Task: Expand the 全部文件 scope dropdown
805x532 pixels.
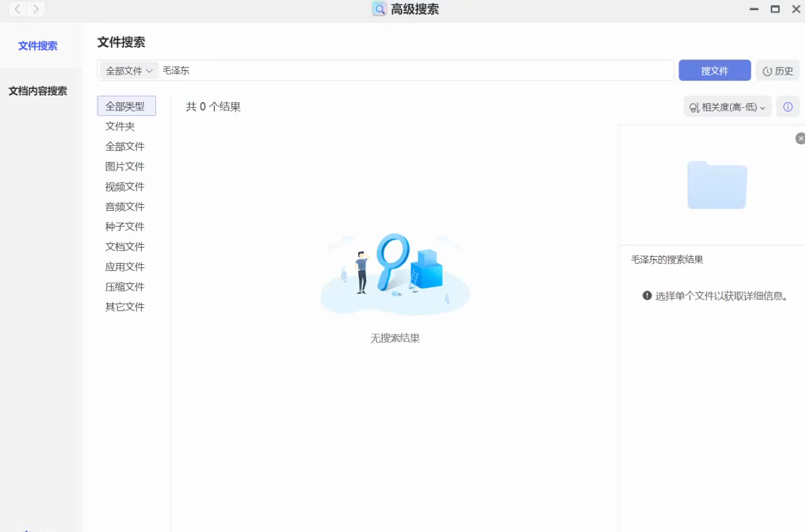Action: click(129, 71)
